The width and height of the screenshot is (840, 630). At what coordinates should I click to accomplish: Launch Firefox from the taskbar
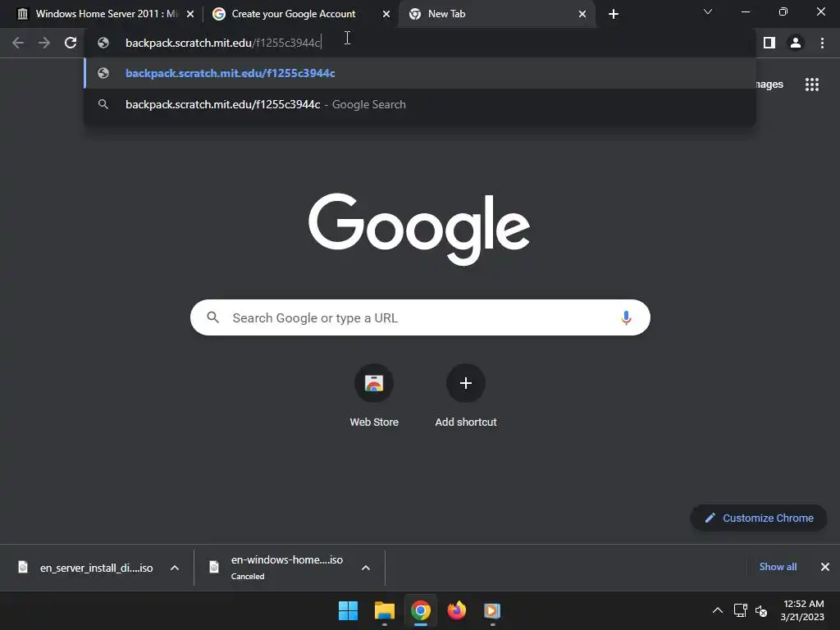pos(456,610)
